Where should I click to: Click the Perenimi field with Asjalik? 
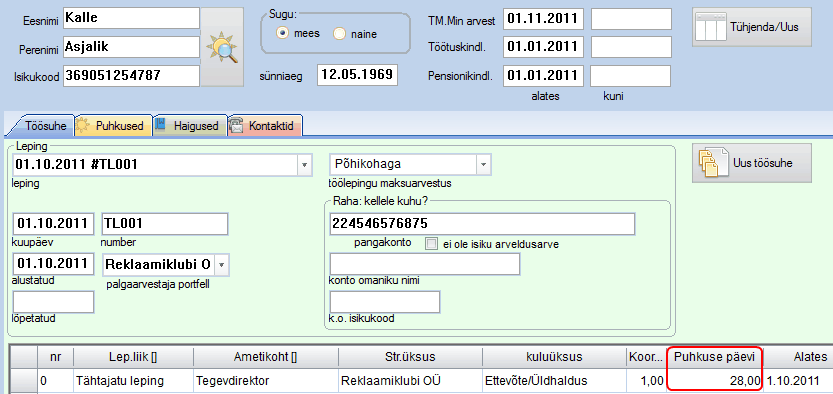[x=131, y=47]
